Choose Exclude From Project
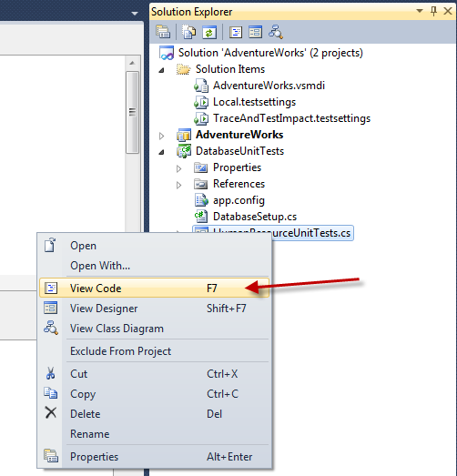The width and height of the screenshot is (457, 476). [154, 351]
